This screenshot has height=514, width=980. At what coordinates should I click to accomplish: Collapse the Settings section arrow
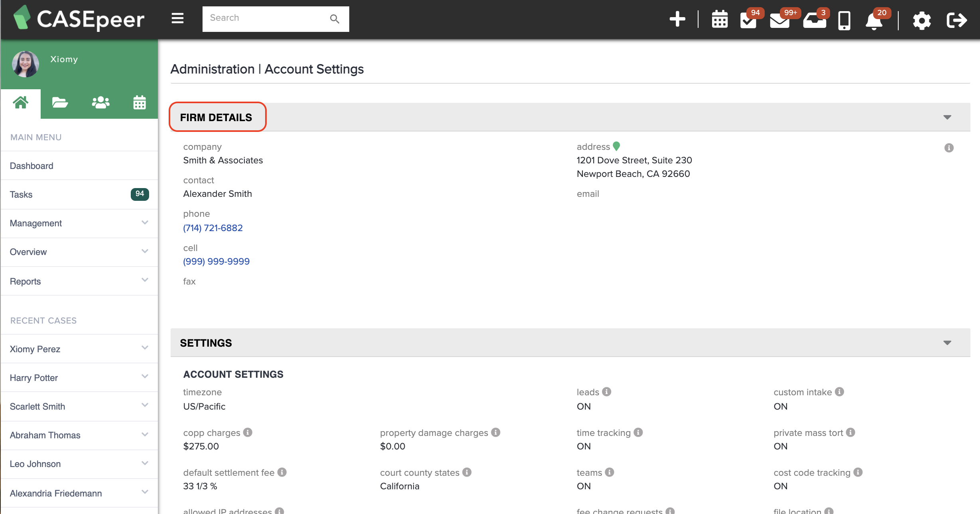pos(947,343)
